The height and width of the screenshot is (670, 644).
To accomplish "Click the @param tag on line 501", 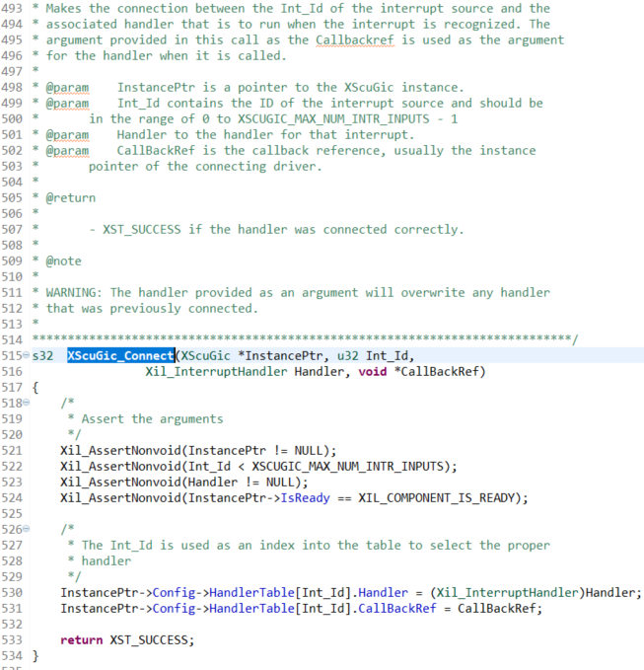I will point(67,135).
